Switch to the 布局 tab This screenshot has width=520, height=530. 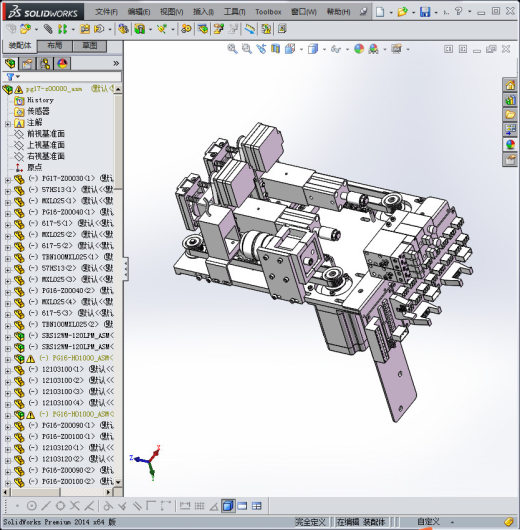pos(55,46)
